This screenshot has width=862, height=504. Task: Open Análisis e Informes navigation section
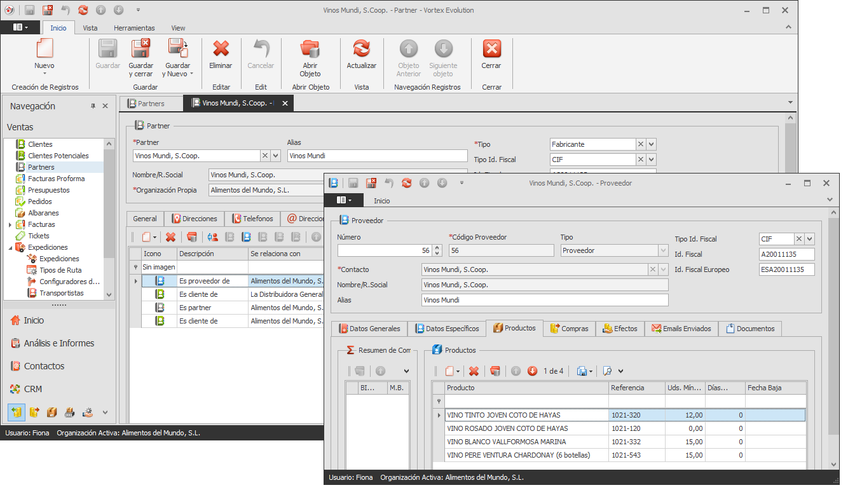click(58, 343)
